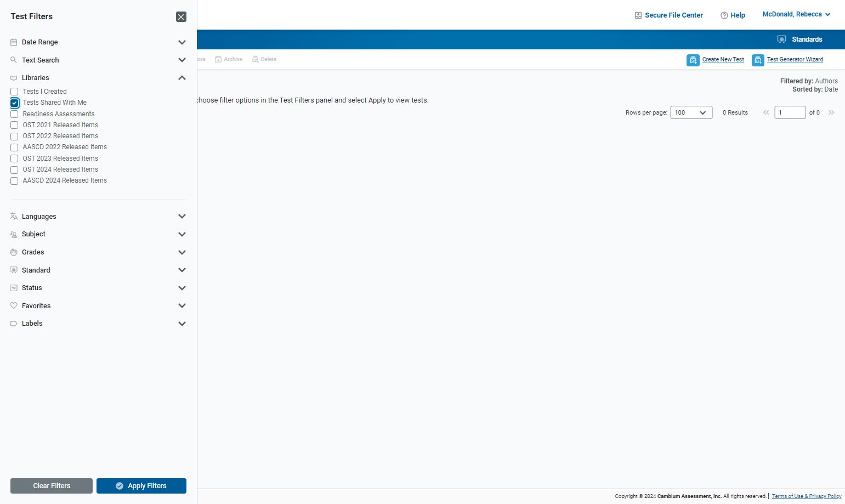
Task: Go to the last page arrow
Action: click(x=831, y=112)
